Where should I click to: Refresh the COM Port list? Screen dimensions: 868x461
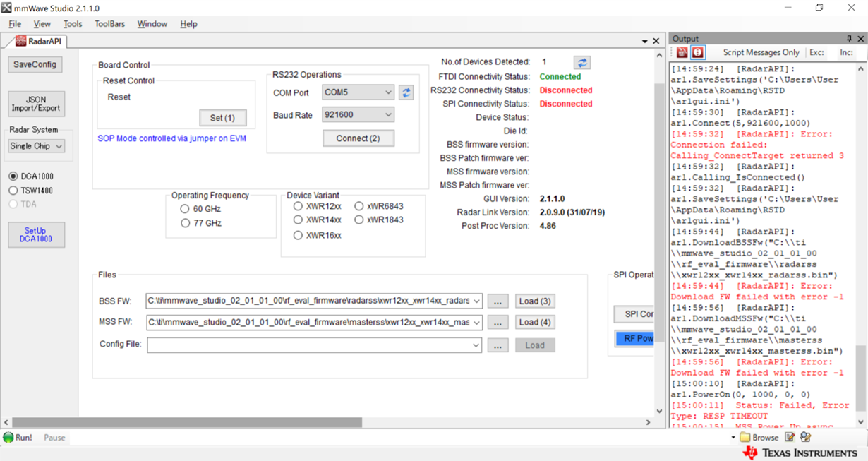406,92
